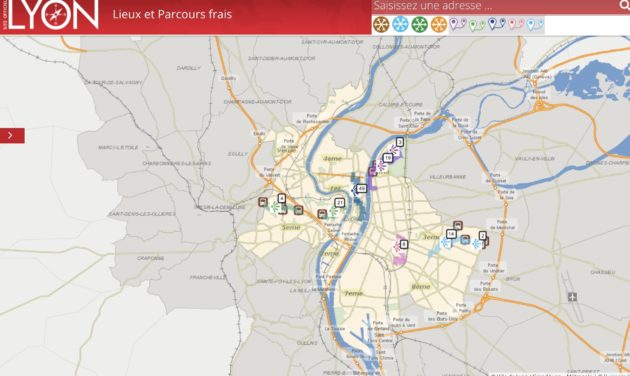Toggle the pink route pins filter

(x=516, y=24)
